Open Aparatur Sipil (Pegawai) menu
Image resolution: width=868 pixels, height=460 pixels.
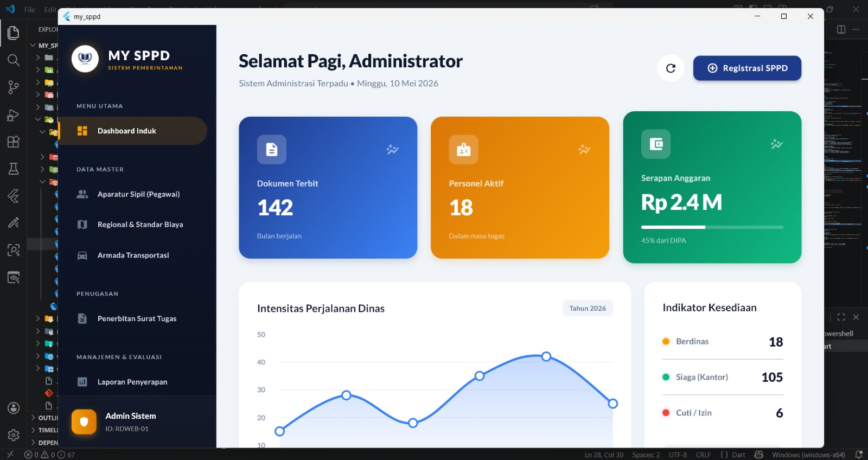(132, 194)
